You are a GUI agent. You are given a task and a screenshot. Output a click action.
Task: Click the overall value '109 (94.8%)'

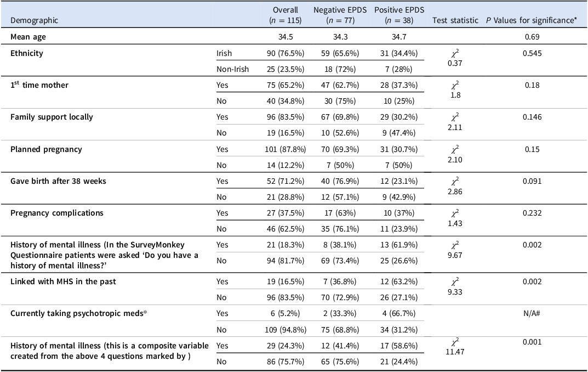point(286,329)
